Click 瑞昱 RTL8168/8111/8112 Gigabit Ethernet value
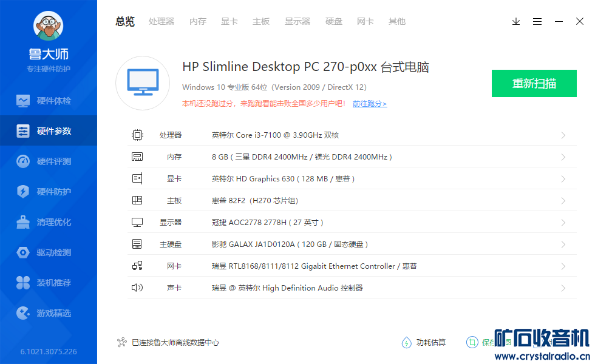The height and width of the screenshot is (364, 595). 314,266
